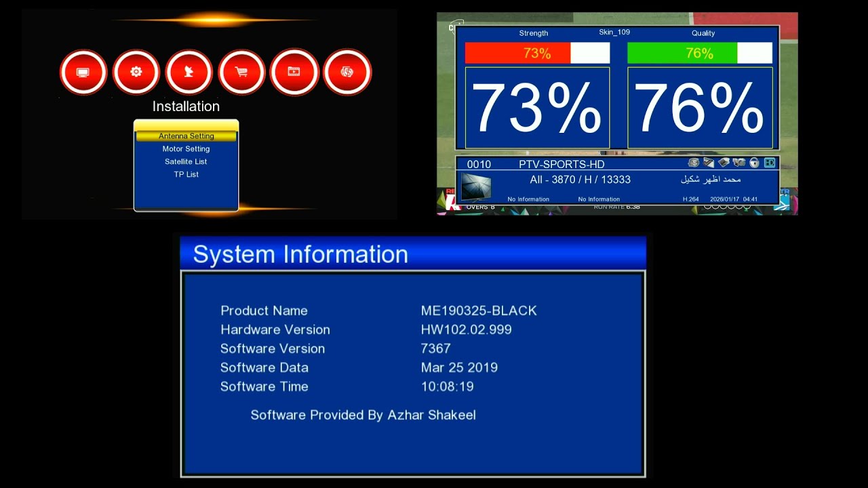
Task: Open the gear settings menu icon
Action: tap(136, 72)
